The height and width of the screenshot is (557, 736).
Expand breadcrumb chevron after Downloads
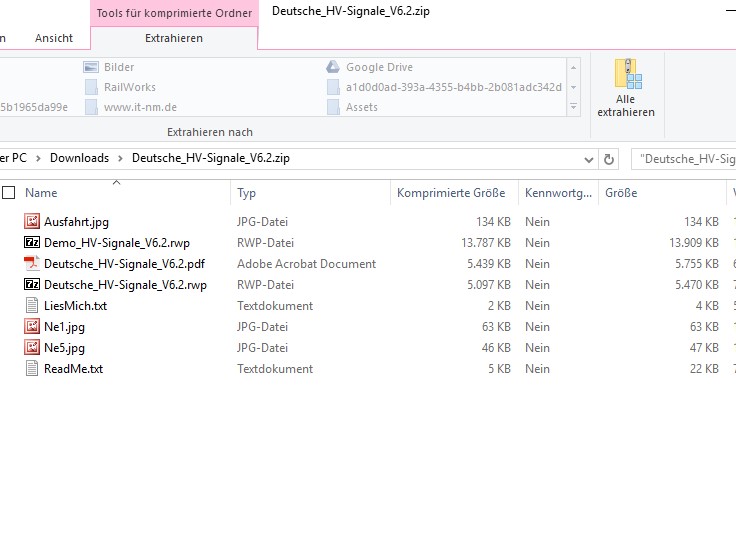click(121, 159)
